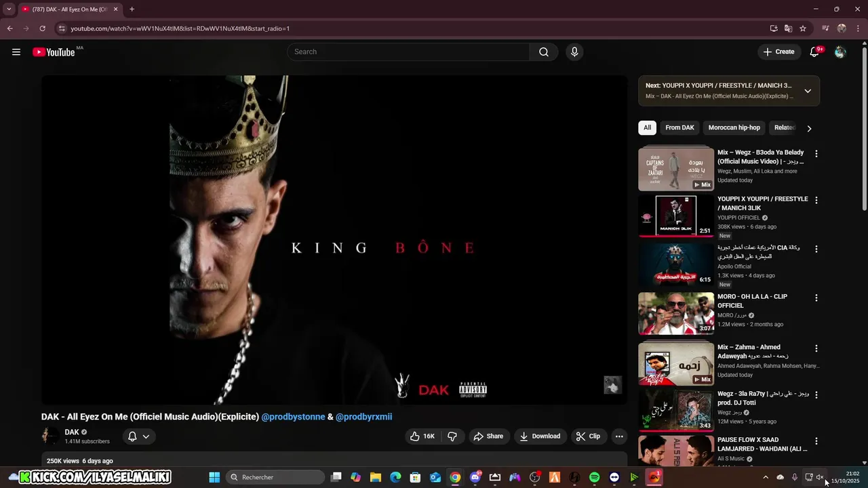
Task: Click the channel watermark on video corner
Action: [x=612, y=385]
